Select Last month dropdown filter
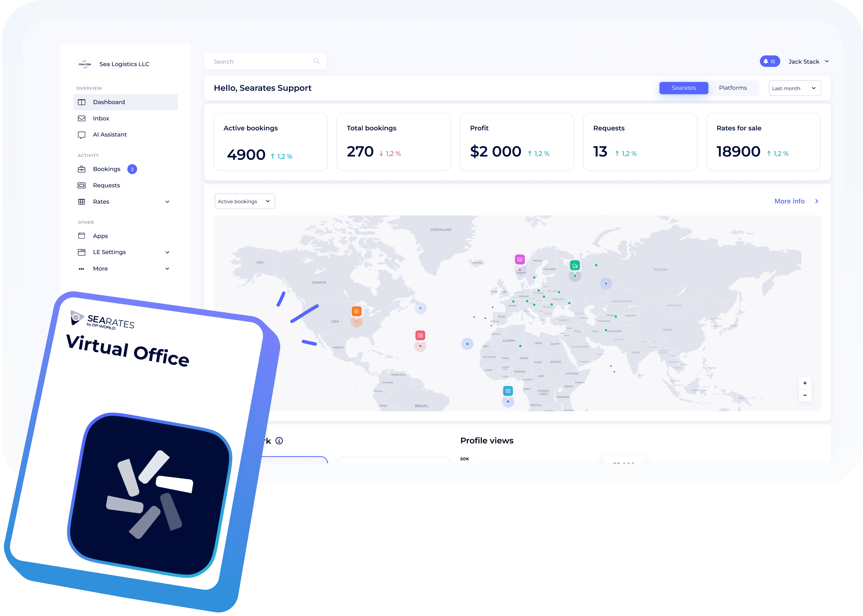Screen dimensions: 863x616 point(794,87)
